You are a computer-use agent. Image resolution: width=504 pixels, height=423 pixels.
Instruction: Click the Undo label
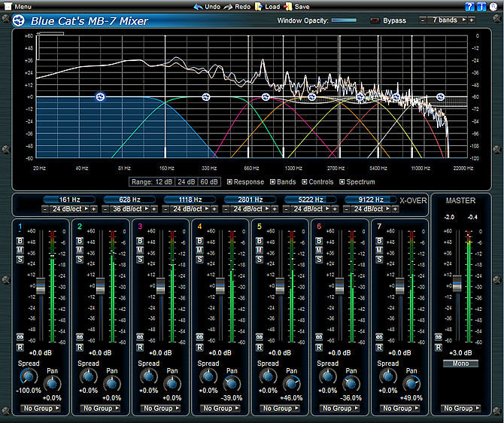pyautogui.click(x=212, y=7)
